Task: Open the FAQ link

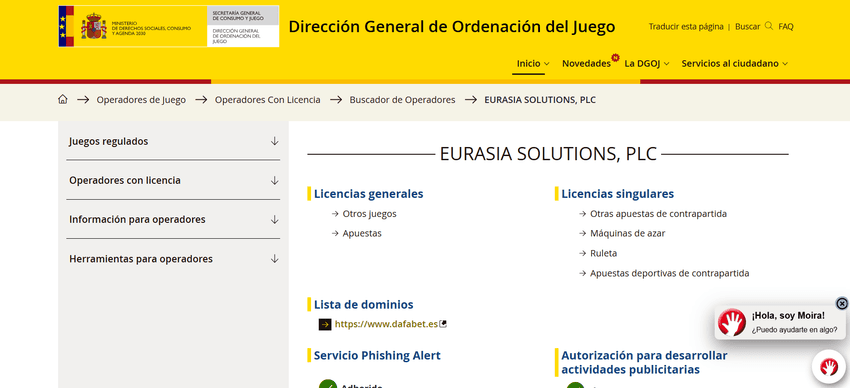Action: point(786,26)
